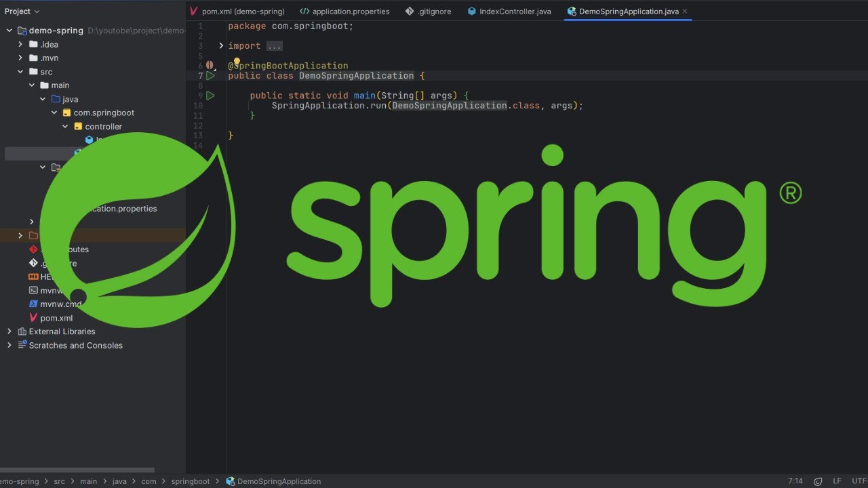Image resolution: width=868 pixels, height=488 pixels.
Task: Collapse the com.springboot package
Action: 54,113
